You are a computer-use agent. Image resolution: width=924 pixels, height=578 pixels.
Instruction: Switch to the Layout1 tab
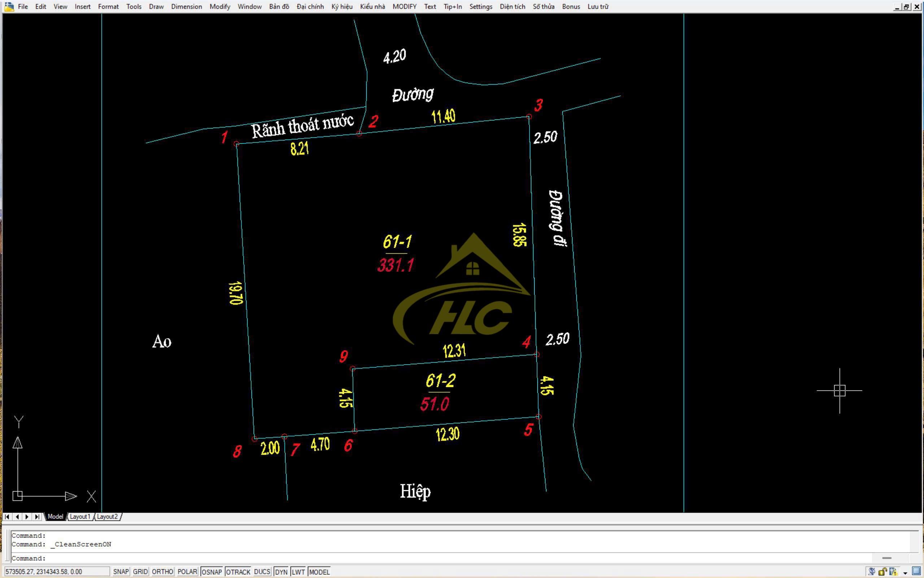80,517
